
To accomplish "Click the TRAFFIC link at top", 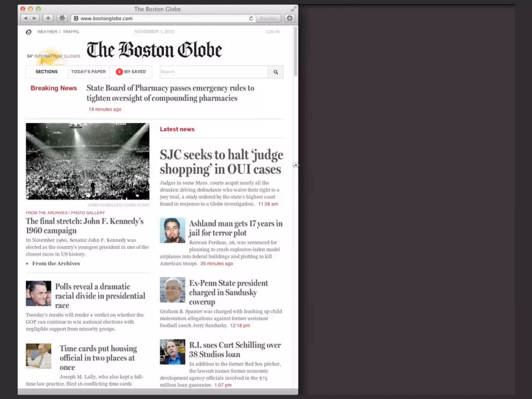I will [x=71, y=32].
